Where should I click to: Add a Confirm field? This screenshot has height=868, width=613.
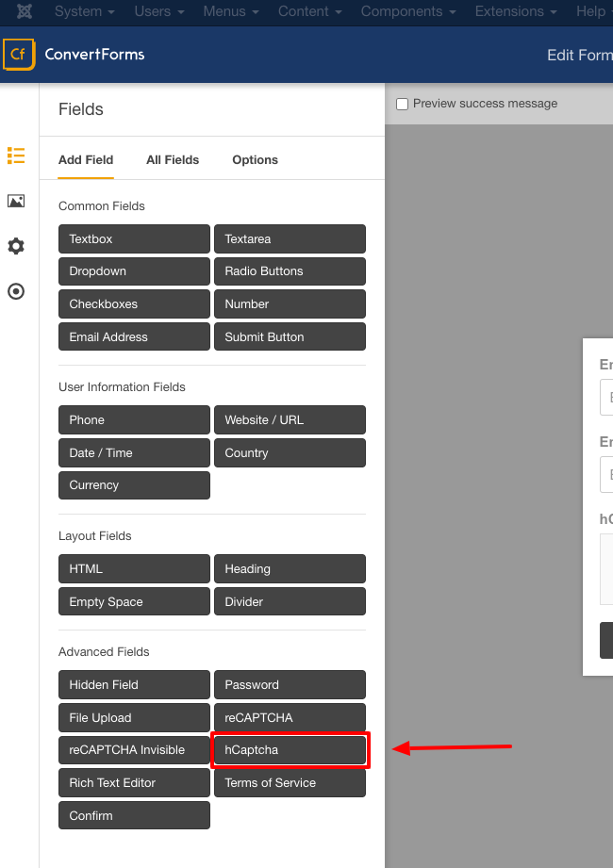(x=135, y=815)
